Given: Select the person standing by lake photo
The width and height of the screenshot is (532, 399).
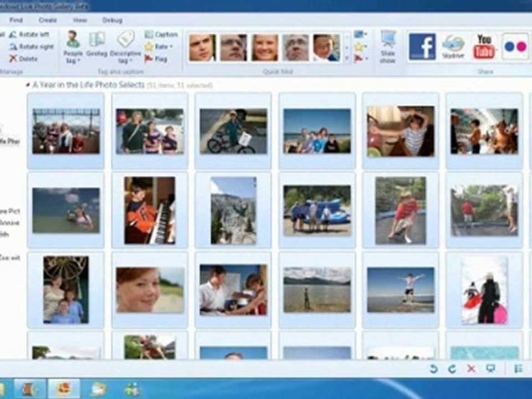Looking at the screenshot, I should point(317,290).
